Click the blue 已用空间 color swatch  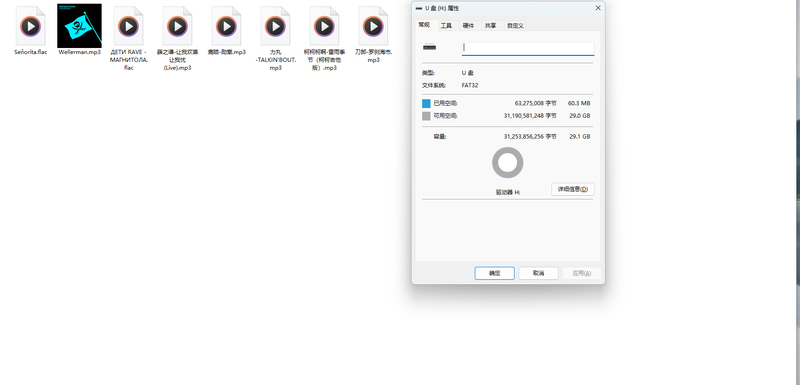(x=427, y=104)
